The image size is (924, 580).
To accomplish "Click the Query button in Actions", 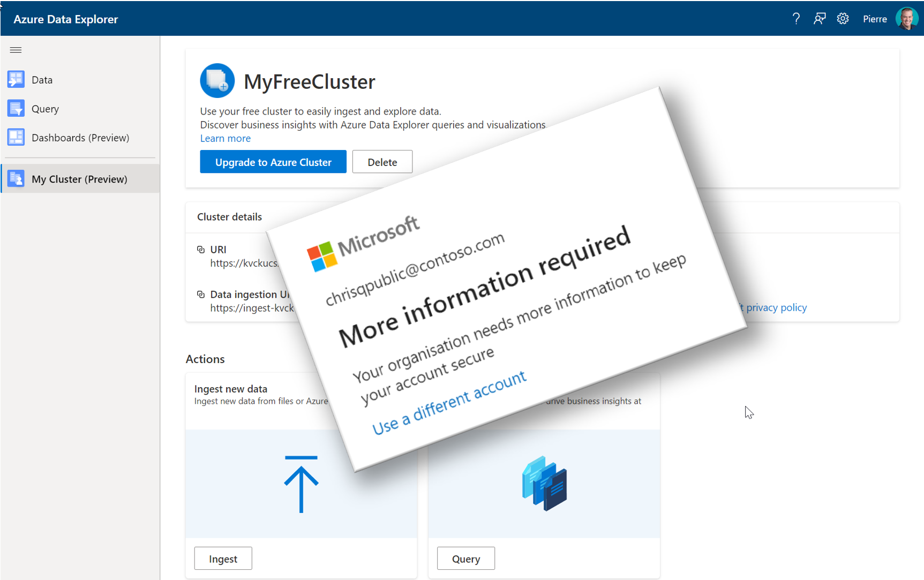I will 466,559.
